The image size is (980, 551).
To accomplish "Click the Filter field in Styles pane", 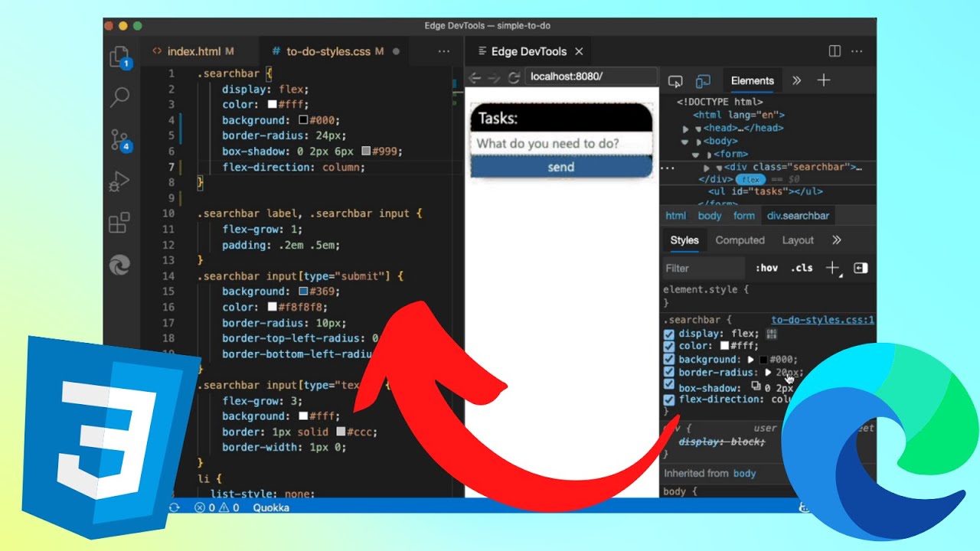I will (x=703, y=268).
